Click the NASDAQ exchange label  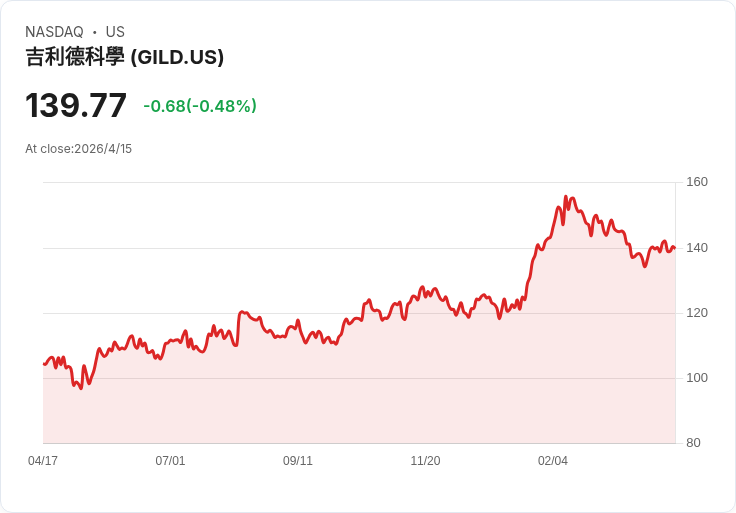[54, 32]
